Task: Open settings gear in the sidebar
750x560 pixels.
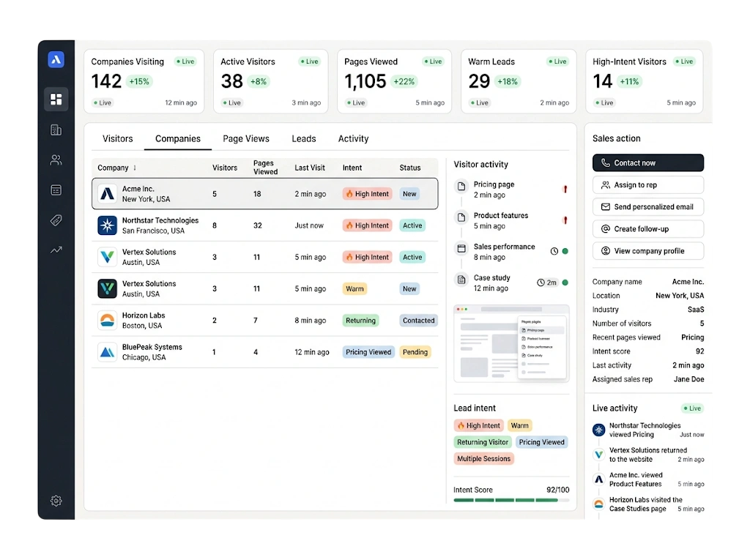Action: tap(56, 501)
